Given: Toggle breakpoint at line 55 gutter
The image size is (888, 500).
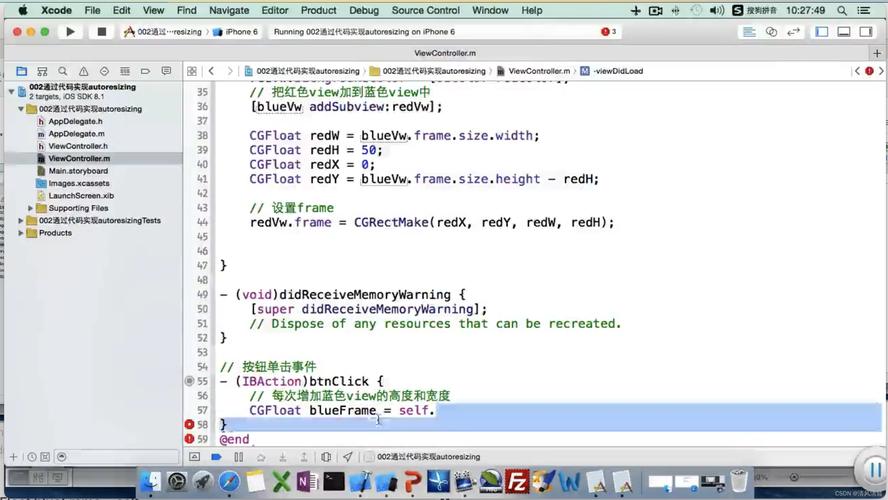Looking at the screenshot, I should (189, 381).
